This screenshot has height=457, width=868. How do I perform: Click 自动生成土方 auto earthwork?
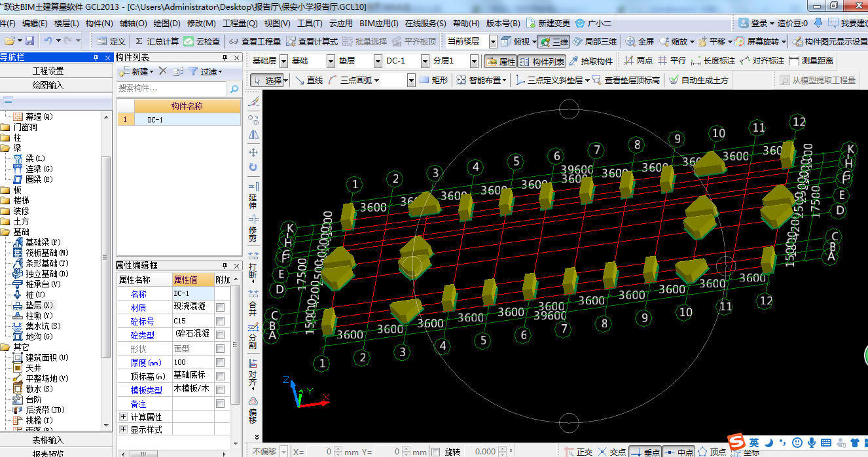(x=698, y=80)
